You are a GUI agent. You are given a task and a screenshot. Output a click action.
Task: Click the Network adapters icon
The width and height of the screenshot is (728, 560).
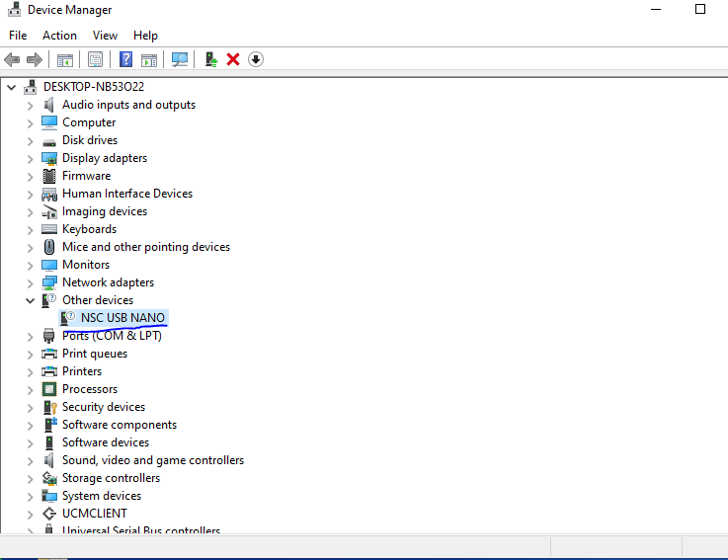(x=49, y=282)
